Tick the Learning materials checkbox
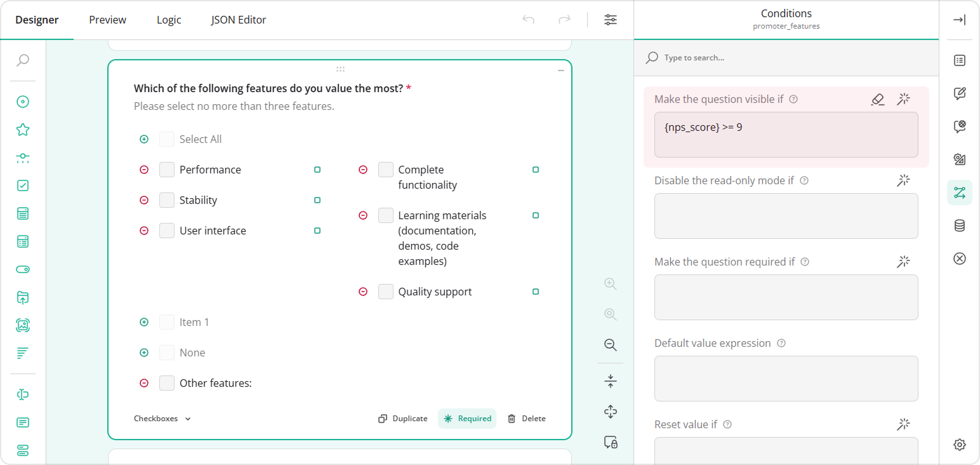 pyautogui.click(x=386, y=215)
